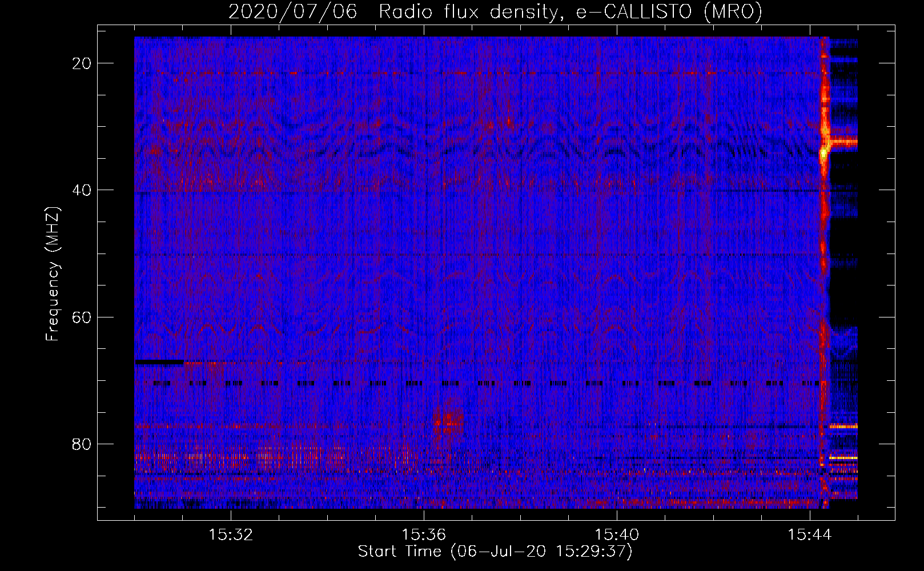Click the solid black bar near 67 MHz at the left
The width and height of the screenshot is (924, 571).
159,362
